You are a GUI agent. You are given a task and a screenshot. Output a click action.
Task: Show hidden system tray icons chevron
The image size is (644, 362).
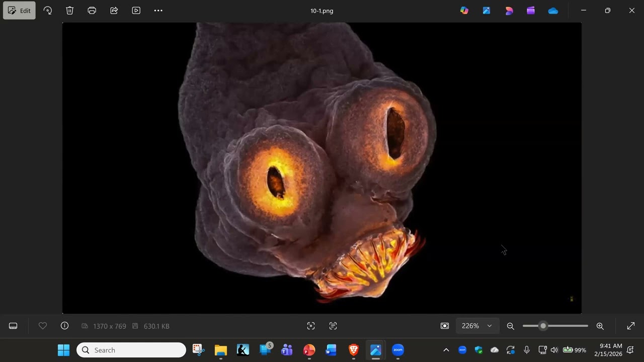pos(446,350)
